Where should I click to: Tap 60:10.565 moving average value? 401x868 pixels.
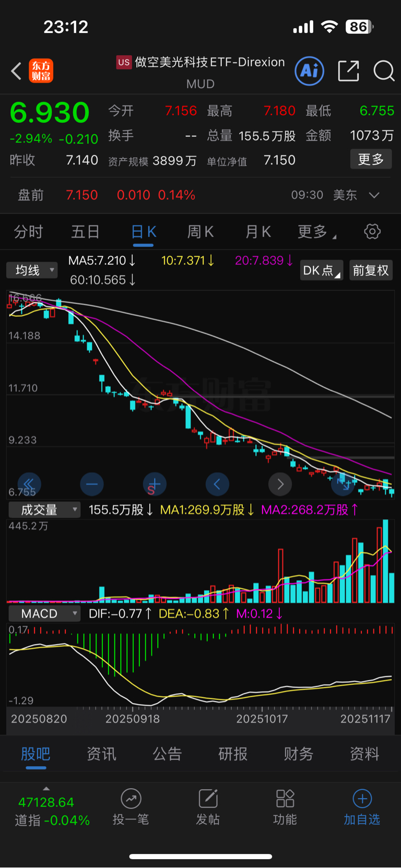pyautogui.click(x=103, y=280)
